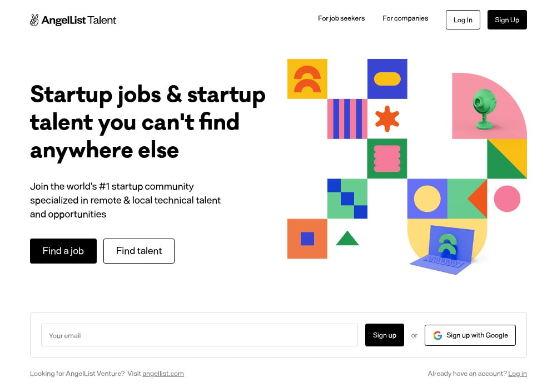Click the orange starburst shape tile
557x392 pixels.
tap(387, 118)
